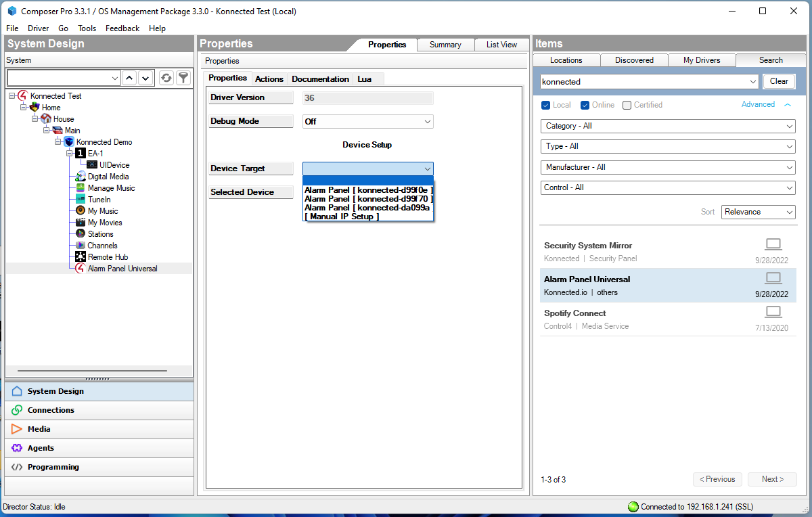Click the refresh icon in System panel
Screen dimensions: 812x517
coord(166,78)
